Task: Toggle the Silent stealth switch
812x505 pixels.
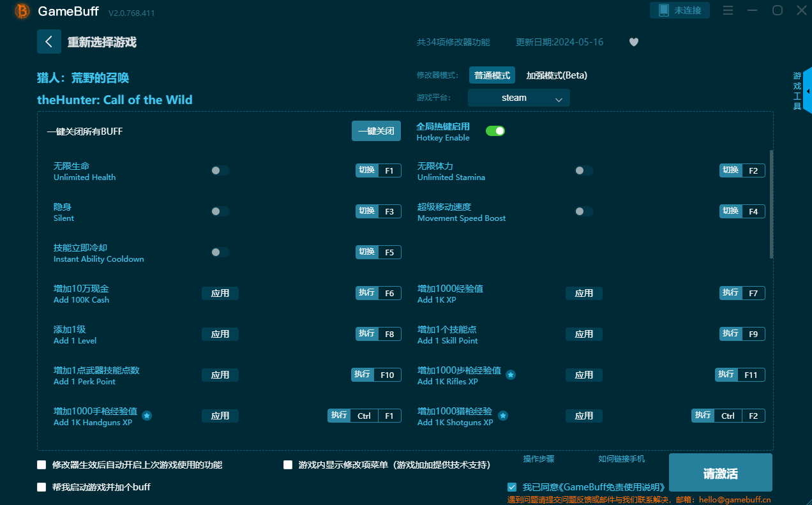Action: tap(220, 211)
